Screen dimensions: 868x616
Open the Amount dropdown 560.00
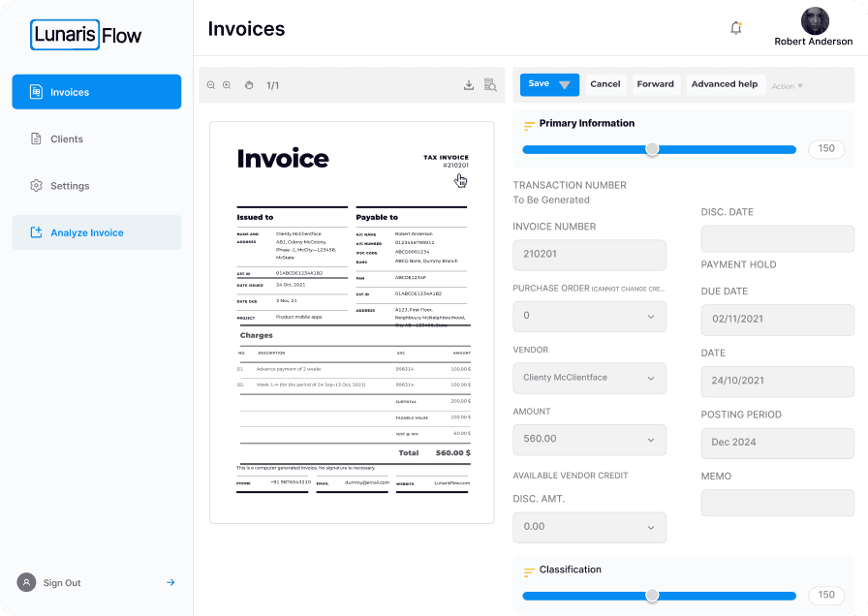[x=590, y=440]
